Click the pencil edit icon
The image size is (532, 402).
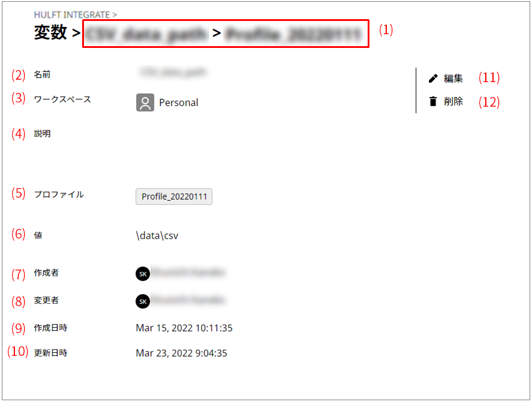pos(433,78)
